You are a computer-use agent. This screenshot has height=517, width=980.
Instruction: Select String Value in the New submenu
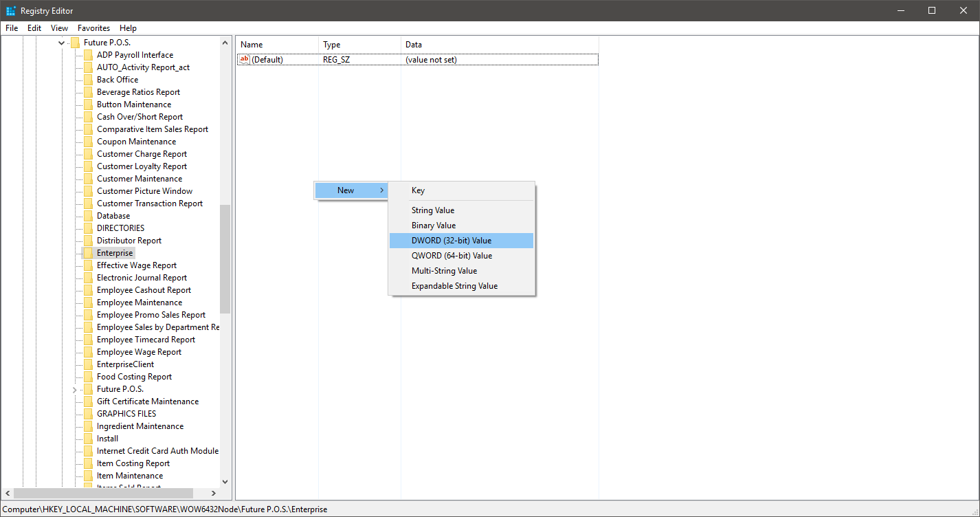click(x=433, y=210)
